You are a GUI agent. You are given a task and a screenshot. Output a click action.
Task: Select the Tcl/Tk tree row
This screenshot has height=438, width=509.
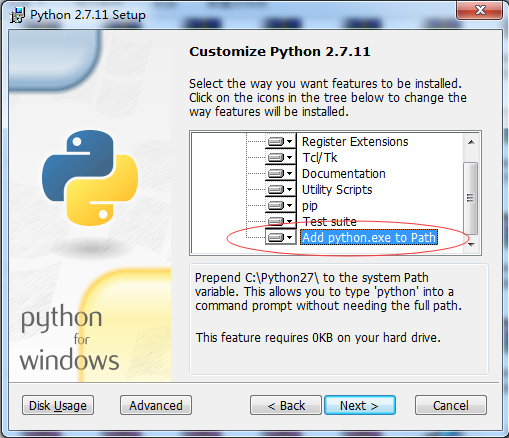click(x=320, y=157)
